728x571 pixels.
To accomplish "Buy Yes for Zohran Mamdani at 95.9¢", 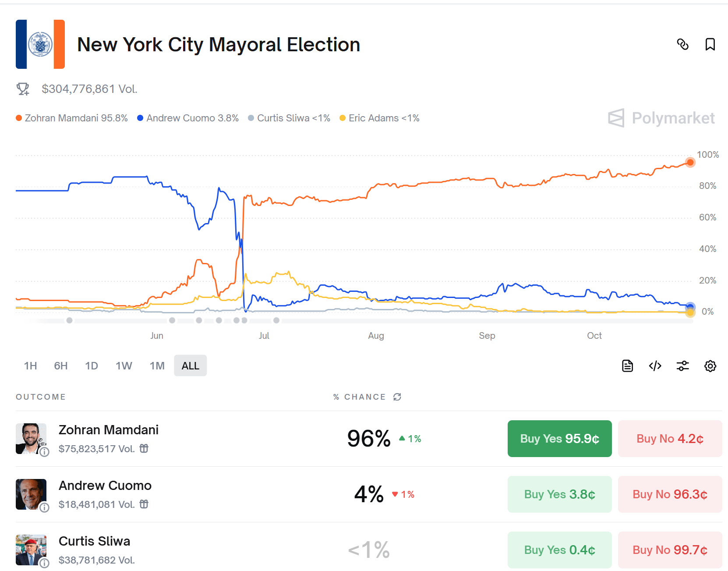I will point(559,439).
